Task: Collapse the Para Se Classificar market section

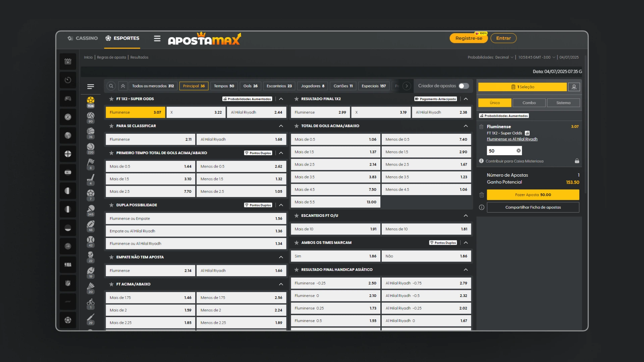Action: pyautogui.click(x=281, y=126)
